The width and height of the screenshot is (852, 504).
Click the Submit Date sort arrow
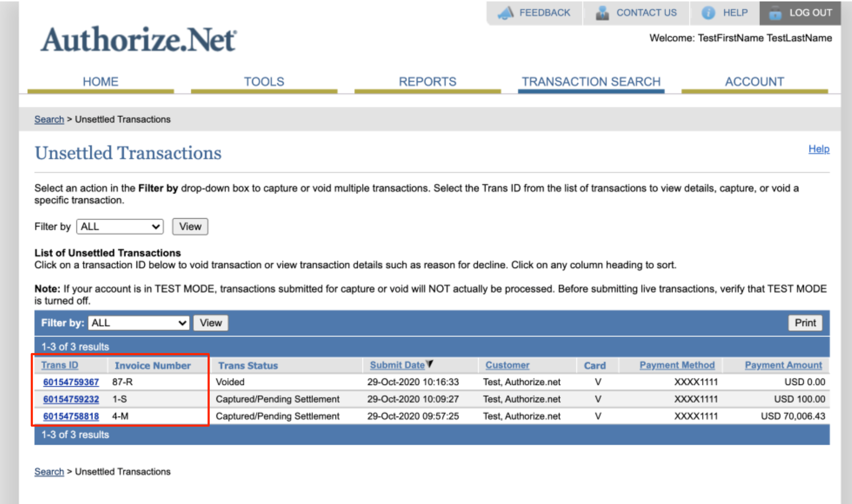[x=430, y=364]
